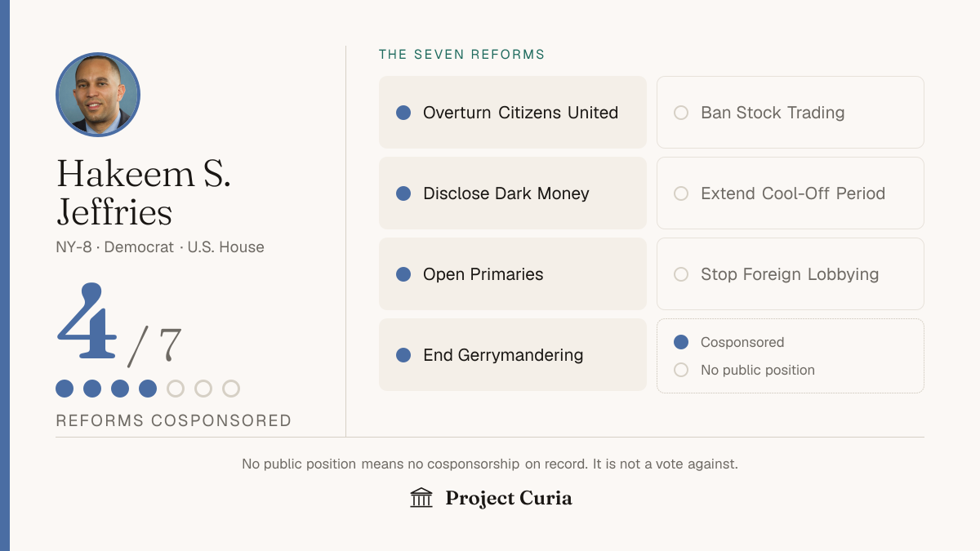Click the Project Curia logo text
The width and height of the screenshot is (980, 551).
click(509, 498)
